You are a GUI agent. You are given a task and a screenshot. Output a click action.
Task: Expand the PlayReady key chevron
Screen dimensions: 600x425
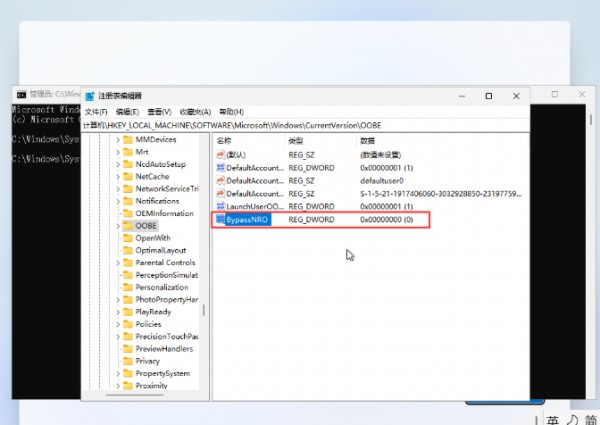click(x=118, y=312)
